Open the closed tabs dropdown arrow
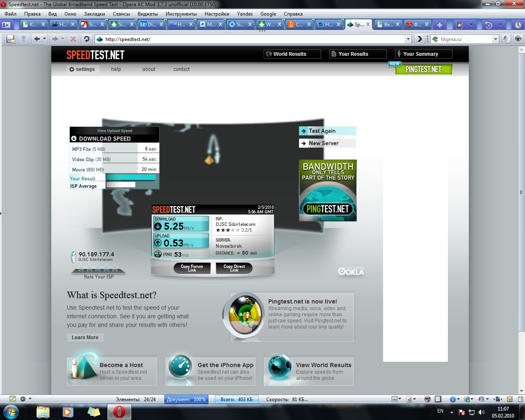 tap(471, 25)
